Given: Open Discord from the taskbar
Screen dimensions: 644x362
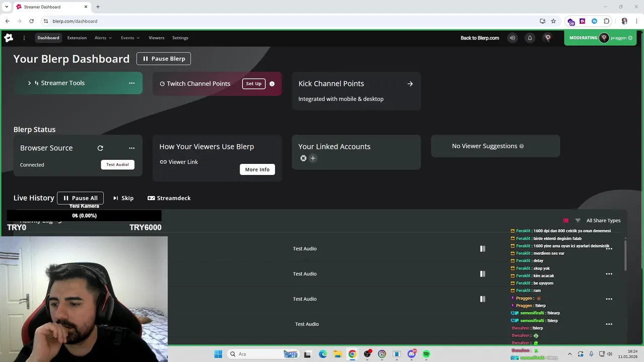Looking at the screenshot, I should (412, 354).
